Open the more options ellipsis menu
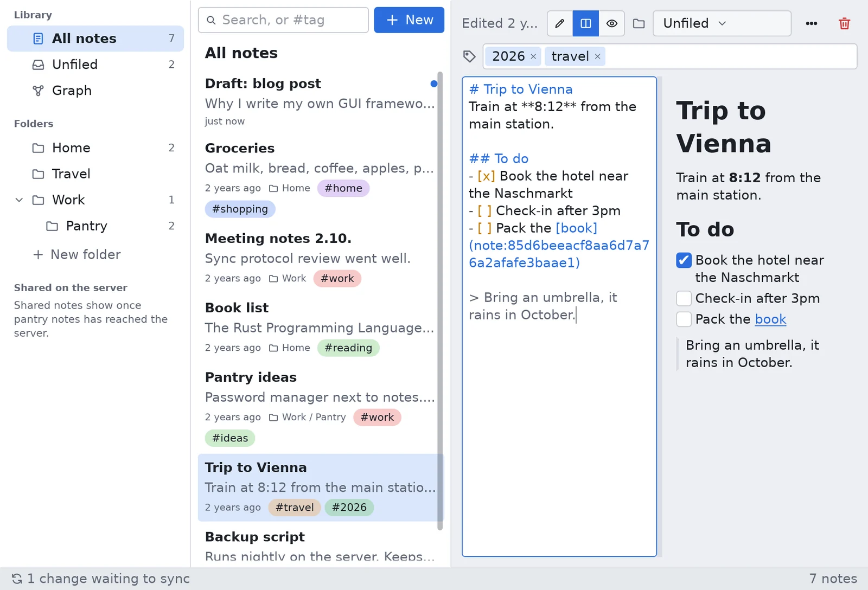The image size is (868, 590). pyautogui.click(x=812, y=23)
